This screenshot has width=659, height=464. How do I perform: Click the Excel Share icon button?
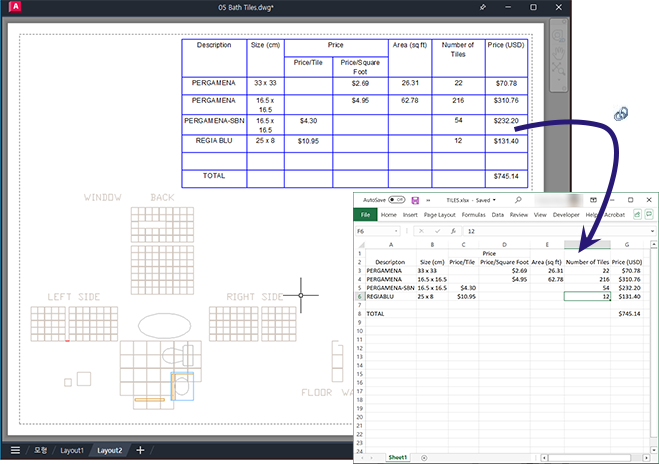tap(637, 214)
